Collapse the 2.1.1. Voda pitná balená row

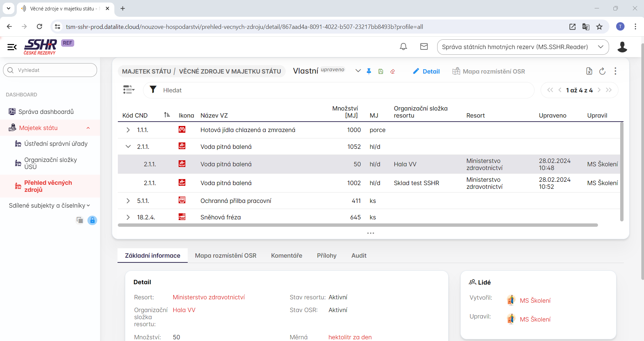pos(128,146)
